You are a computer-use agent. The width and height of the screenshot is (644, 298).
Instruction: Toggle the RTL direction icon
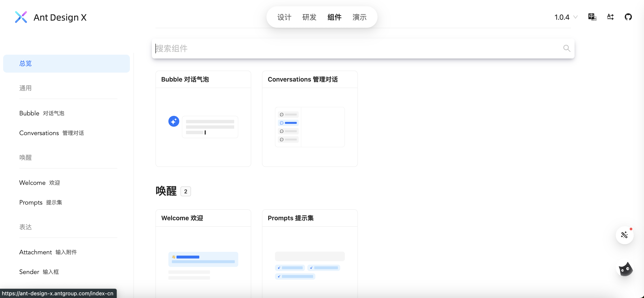click(x=610, y=17)
